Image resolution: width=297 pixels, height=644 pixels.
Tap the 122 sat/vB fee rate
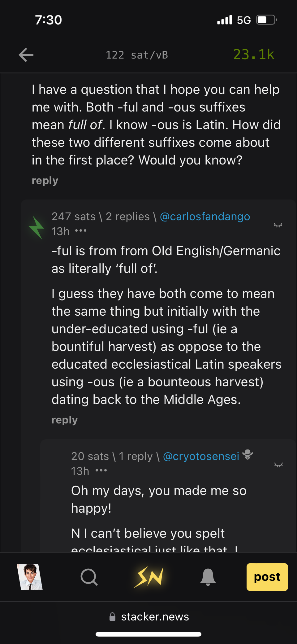[x=137, y=55]
